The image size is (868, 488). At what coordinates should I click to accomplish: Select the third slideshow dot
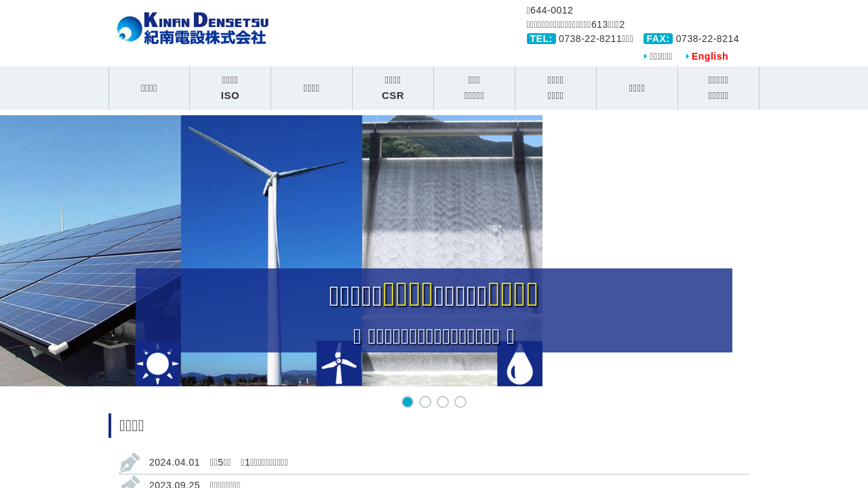point(443,402)
